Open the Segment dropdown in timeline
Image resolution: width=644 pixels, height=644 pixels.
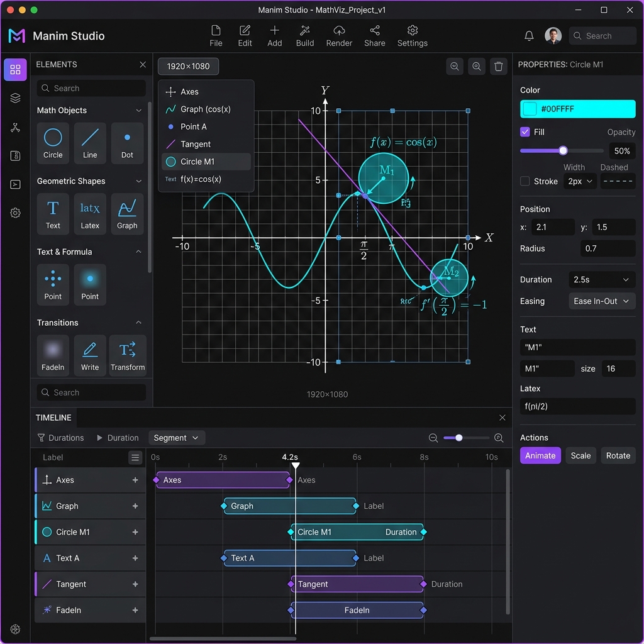pyautogui.click(x=177, y=438)
